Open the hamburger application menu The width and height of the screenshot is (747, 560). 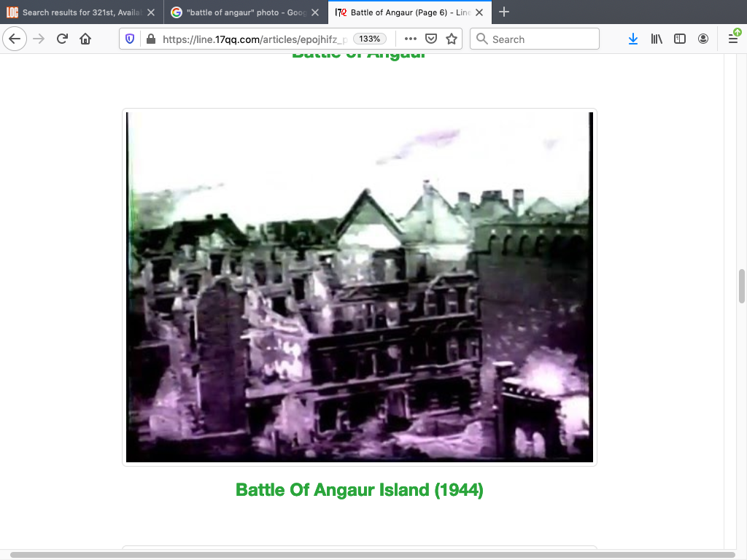click(x=733, y=39)
